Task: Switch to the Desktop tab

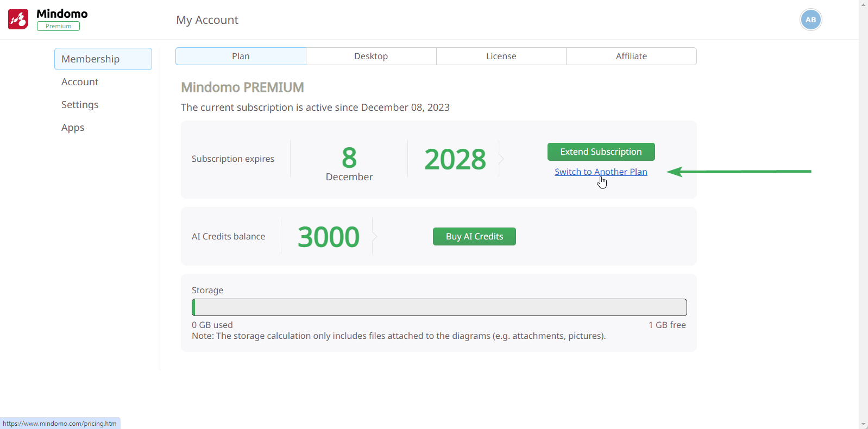Action: (x=371, y=56)
